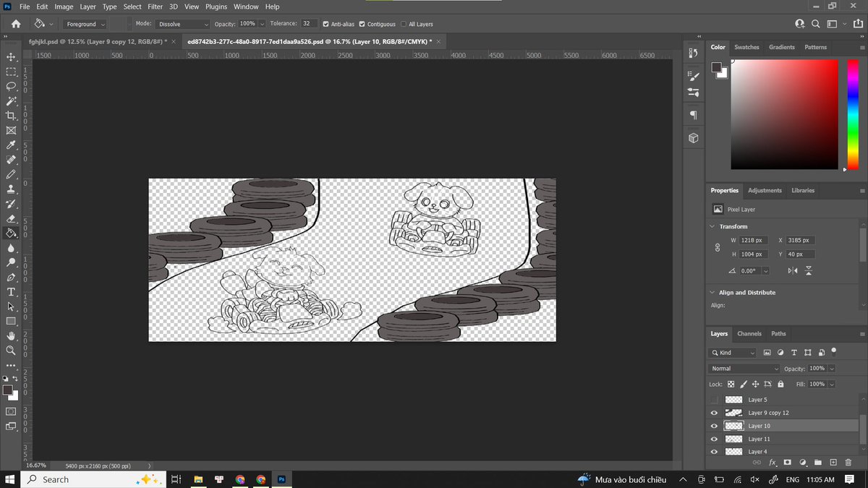Click the Tolerance value field
This screenshot has width=868, height=488.
(310, 24)
